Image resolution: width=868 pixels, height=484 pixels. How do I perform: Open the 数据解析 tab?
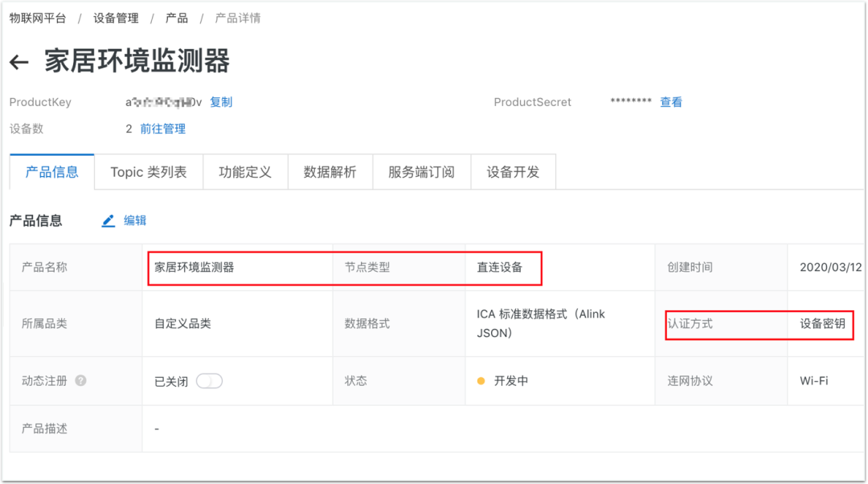click(330, 172)
